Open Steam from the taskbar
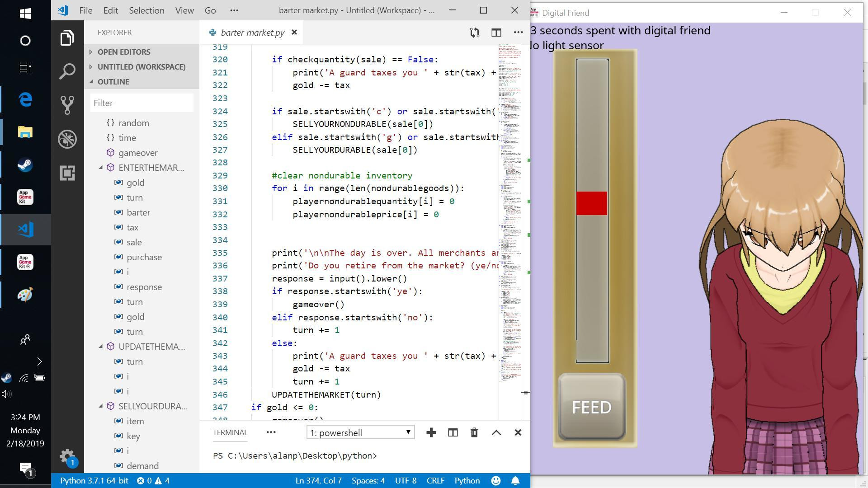 pyautogui.click(x=25, y=165)
